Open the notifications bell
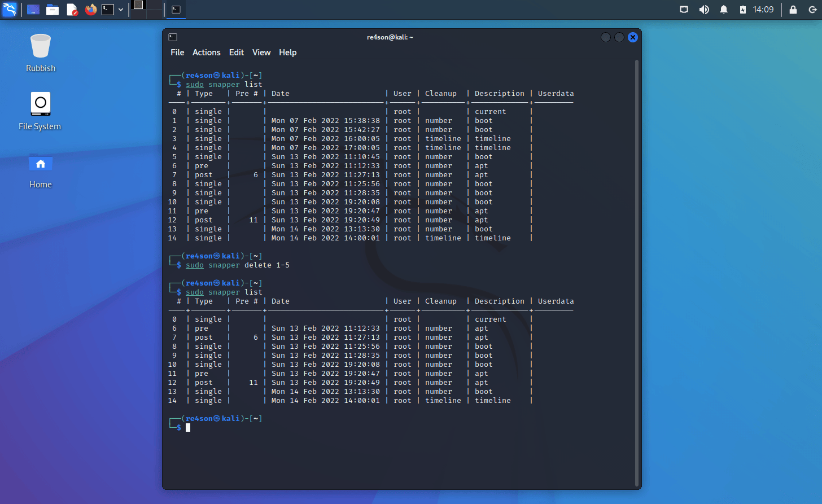This screenshot has height=504, width=822. [723, 10]
